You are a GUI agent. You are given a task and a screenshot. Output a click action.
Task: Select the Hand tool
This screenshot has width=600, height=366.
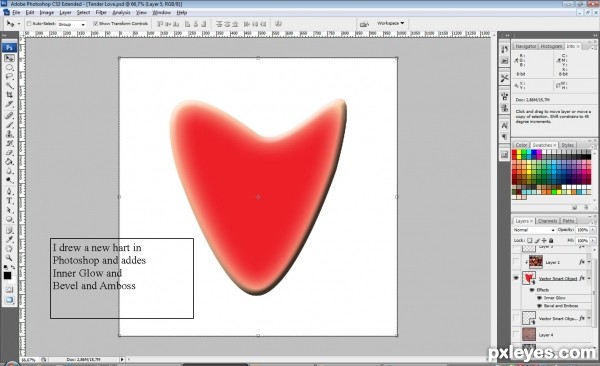(x=9, y=249)
